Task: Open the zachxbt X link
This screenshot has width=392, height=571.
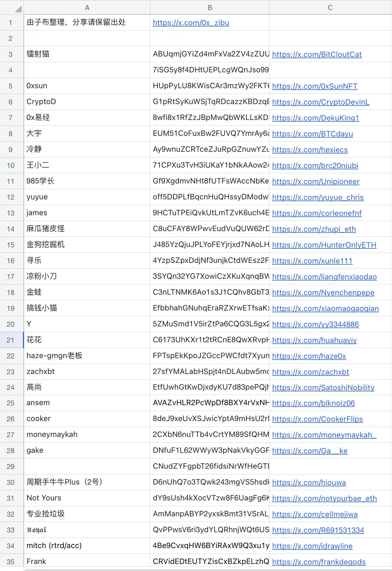Action: pyautogui.click(x=310, y=372)
